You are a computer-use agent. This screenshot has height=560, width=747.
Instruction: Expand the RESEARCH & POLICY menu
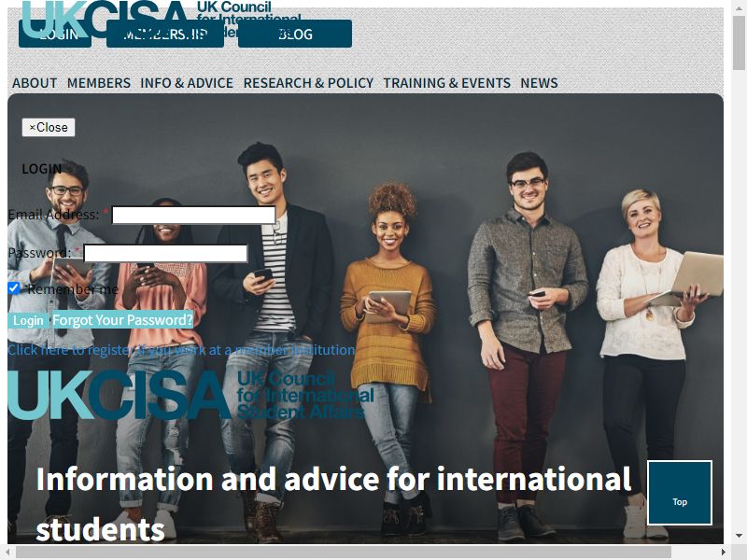coord(308,83)
